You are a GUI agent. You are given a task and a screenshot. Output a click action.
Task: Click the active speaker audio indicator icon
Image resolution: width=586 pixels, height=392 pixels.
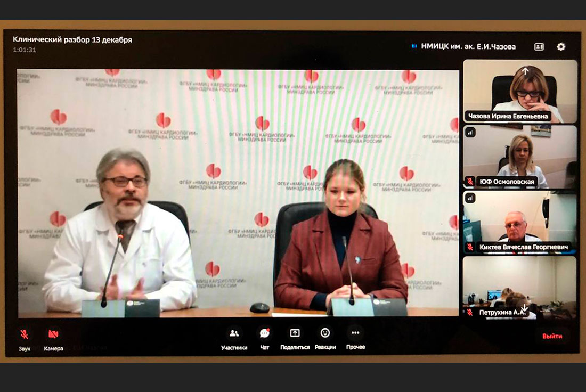pyautogui.click(x=414, y=46)
